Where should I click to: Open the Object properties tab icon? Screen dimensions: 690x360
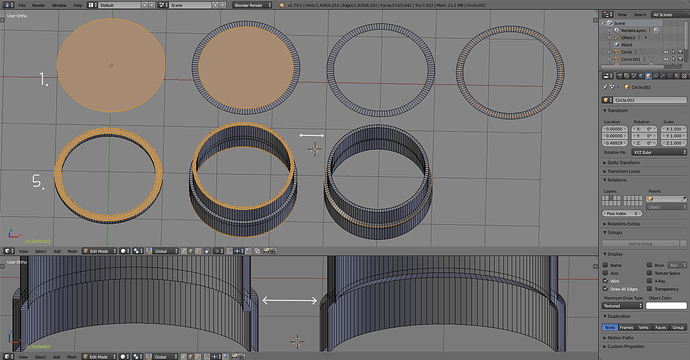[648, 76]
